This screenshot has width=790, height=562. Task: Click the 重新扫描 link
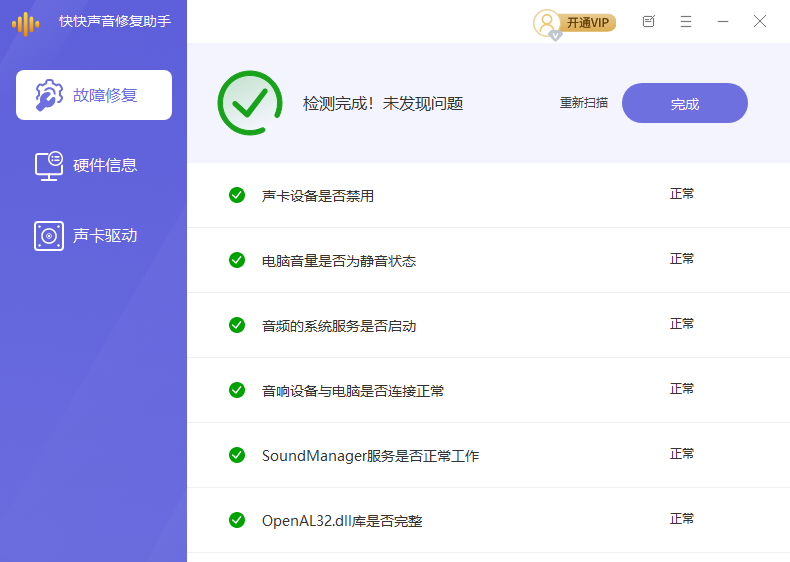point(584,102)
